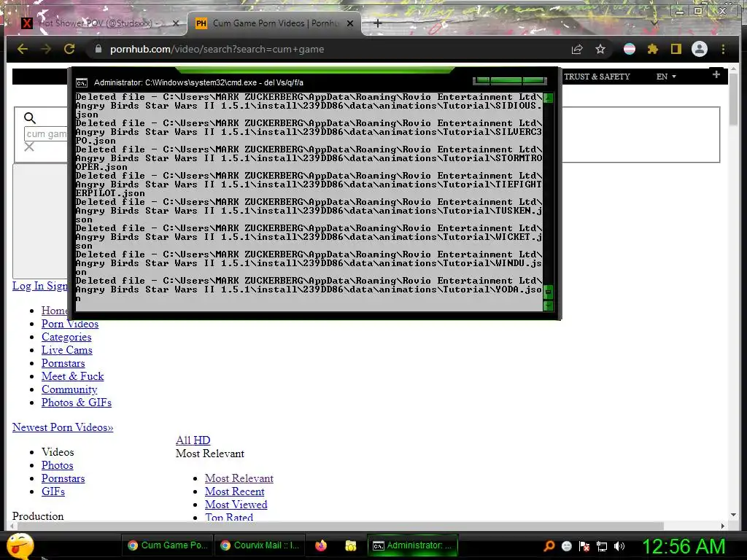Open a new tab with the plus button

377,23
